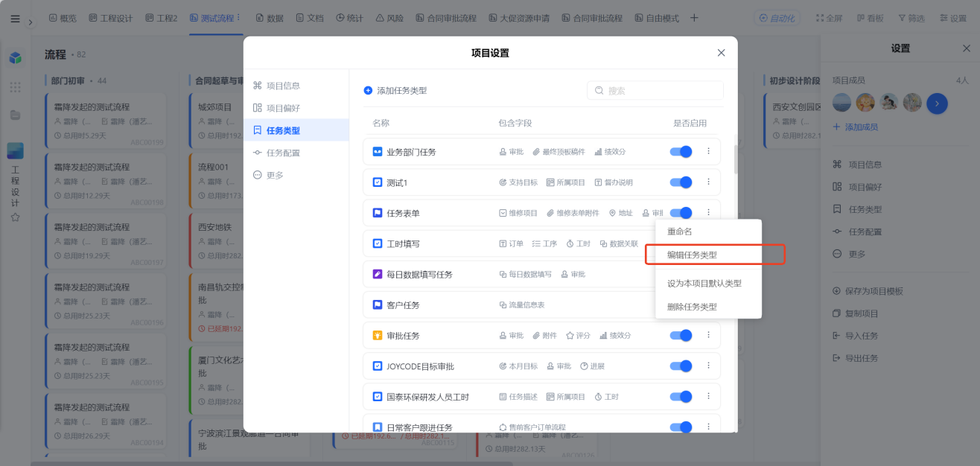Click 保存为项目模板 in the right panel
This screenshot has width=980, height=466.
(x=868, y=291)
